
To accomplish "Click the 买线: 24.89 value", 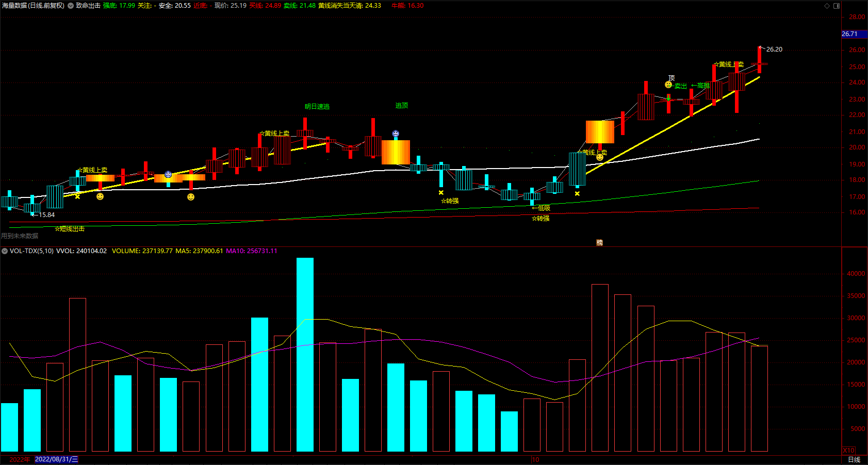I will coord(265,6).
